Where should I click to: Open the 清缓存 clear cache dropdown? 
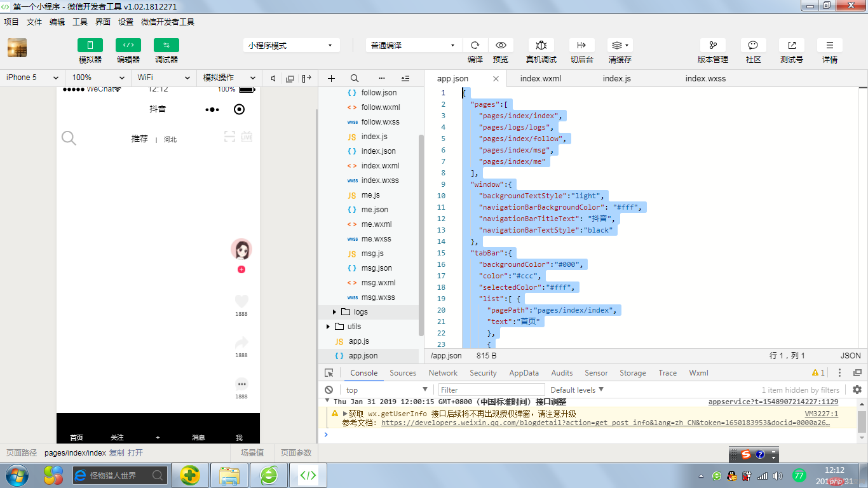620,45
